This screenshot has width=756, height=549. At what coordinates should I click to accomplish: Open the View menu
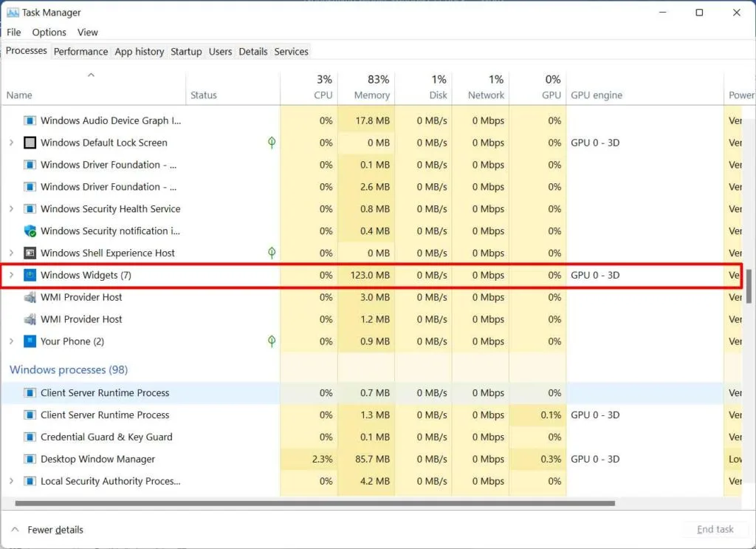point(87,33)
